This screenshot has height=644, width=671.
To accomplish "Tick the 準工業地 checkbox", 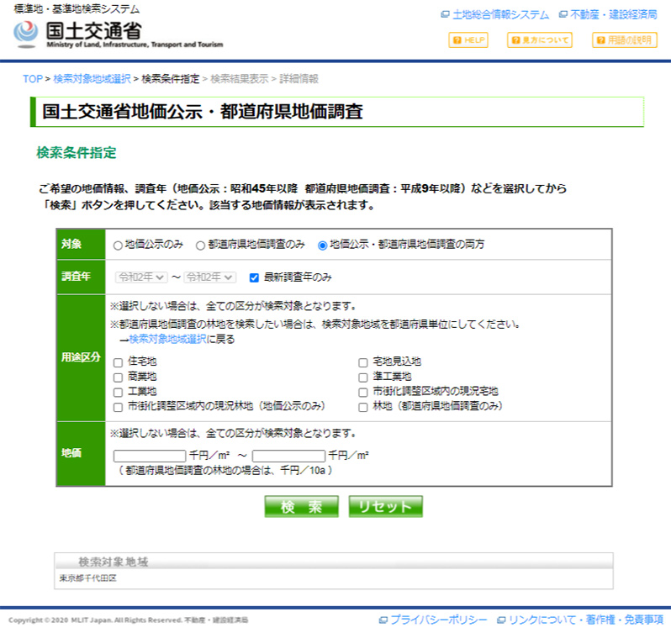I will click(363, 377).
